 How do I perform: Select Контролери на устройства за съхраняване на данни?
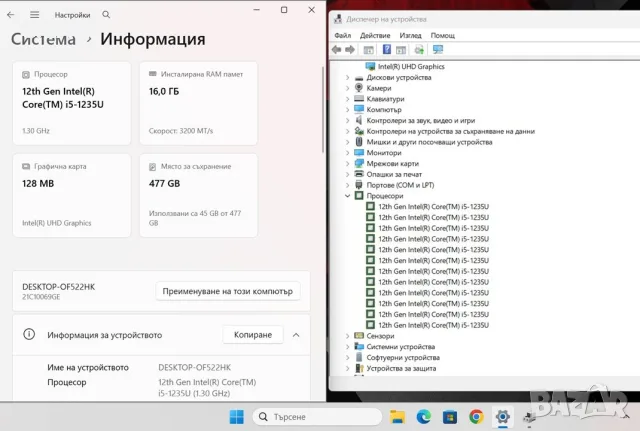click(451, 131)
